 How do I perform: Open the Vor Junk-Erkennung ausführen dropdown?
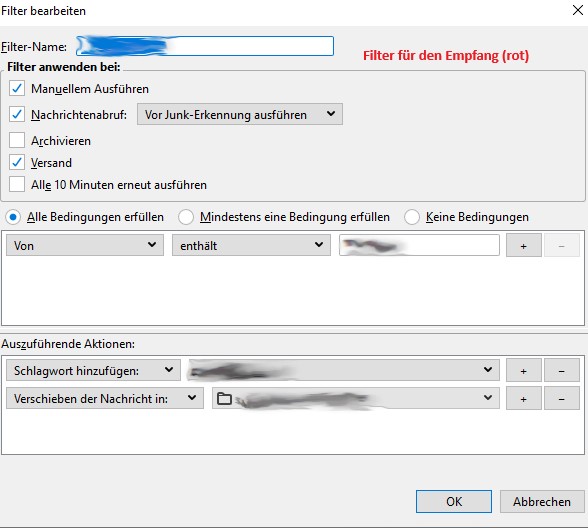[240, 114]
